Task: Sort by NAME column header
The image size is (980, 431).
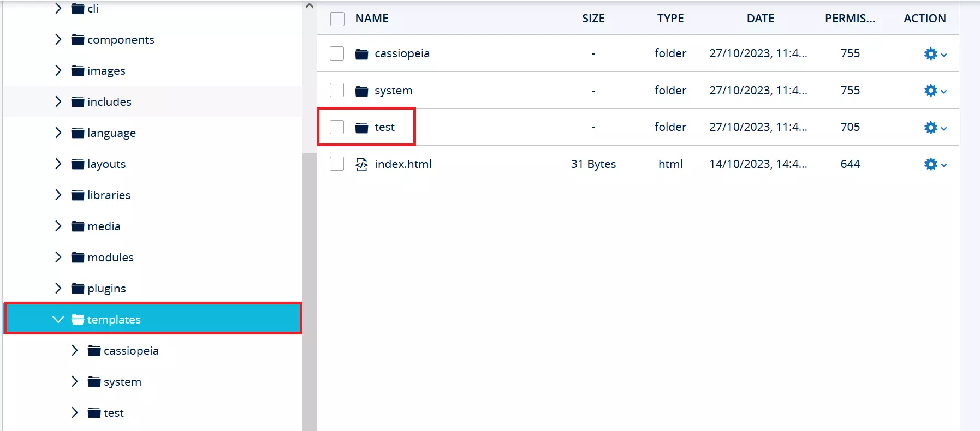Action: coord(372,19)
